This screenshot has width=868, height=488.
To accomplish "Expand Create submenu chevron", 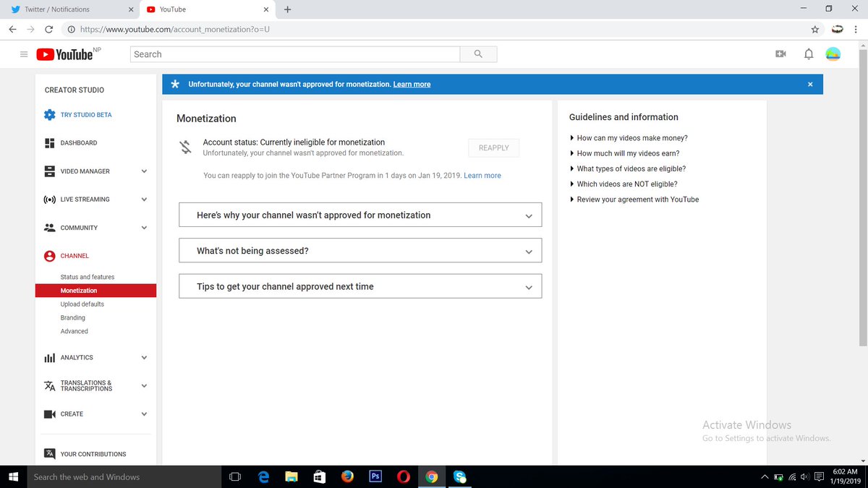I will point(144,414).
